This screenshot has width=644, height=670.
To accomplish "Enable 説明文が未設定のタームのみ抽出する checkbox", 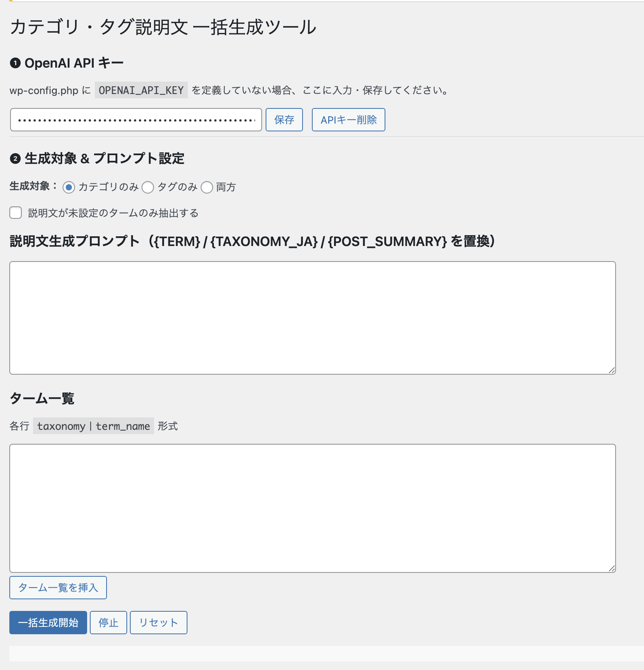I will pos(16,213).
